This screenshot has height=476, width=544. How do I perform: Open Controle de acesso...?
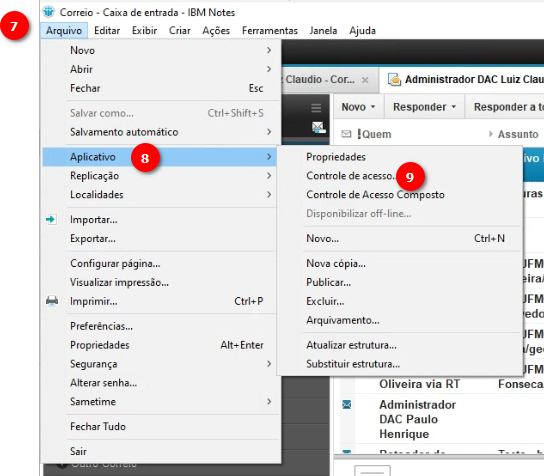(400, 176)
